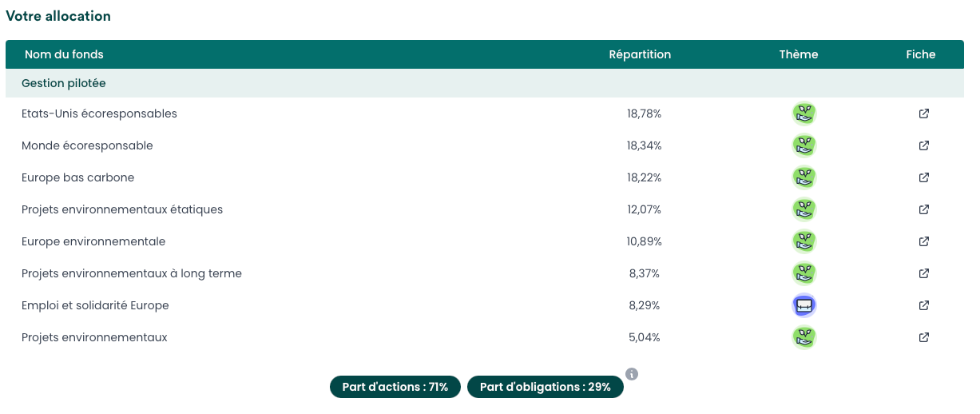Select the Part d'actions : 71% badge

tap(395, 387)
